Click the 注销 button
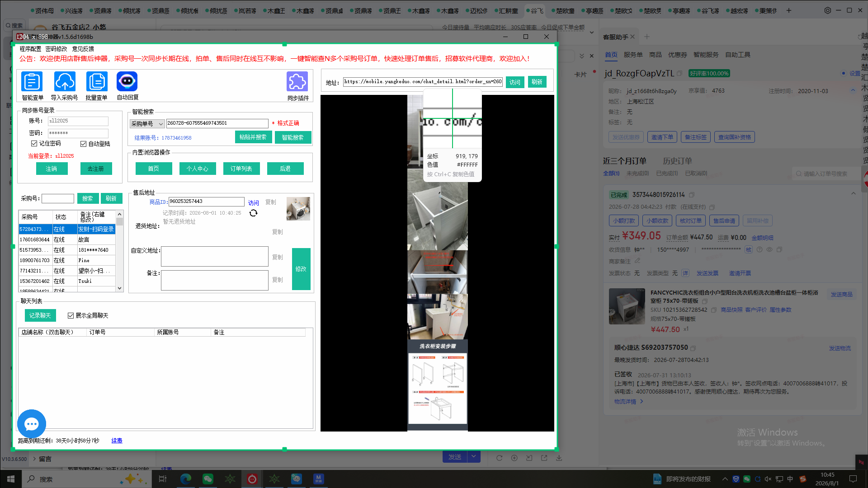Screen dimensions: 868x488 (52, 169)
